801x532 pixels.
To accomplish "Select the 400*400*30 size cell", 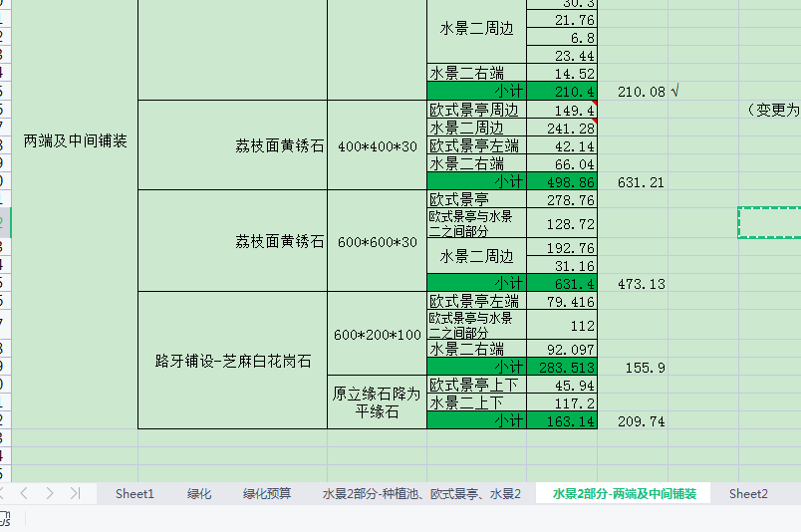I will click(x=377, y=145).
